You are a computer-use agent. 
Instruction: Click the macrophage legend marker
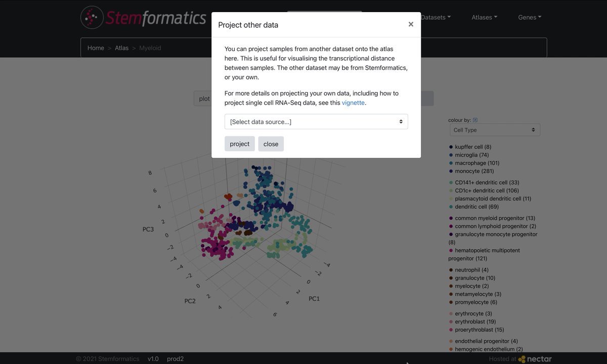click(451, 163)
